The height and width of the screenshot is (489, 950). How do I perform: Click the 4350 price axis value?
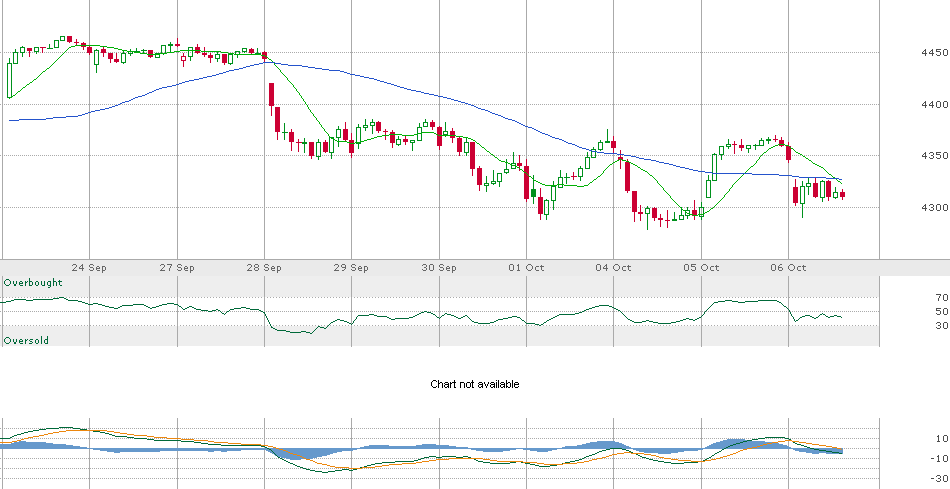pyautogui.click(x=934, y=156)
